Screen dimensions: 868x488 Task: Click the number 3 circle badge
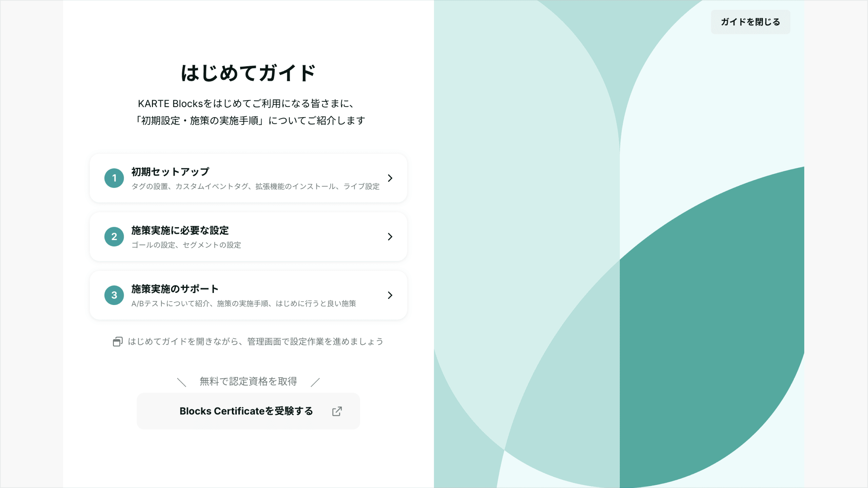click(x=114, y=295)
